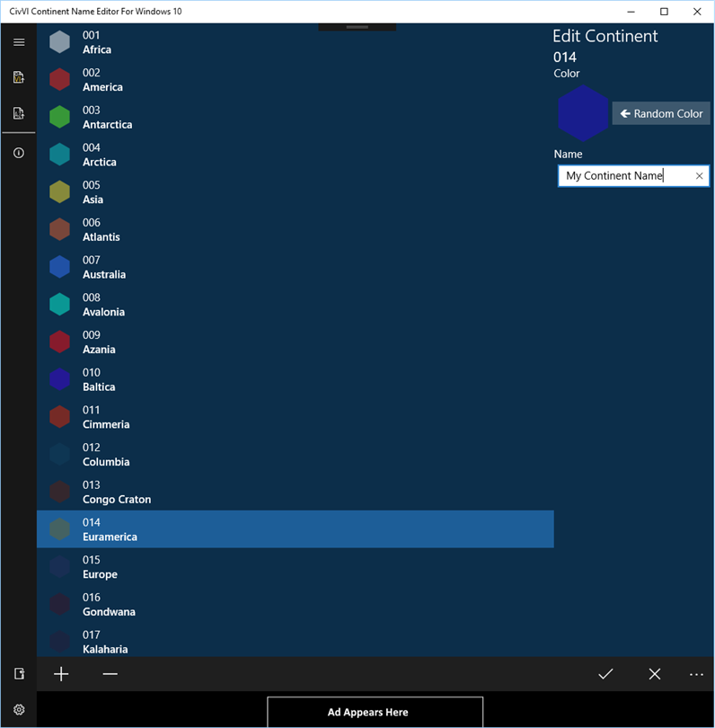Minimize the application window

click(631, 12)
